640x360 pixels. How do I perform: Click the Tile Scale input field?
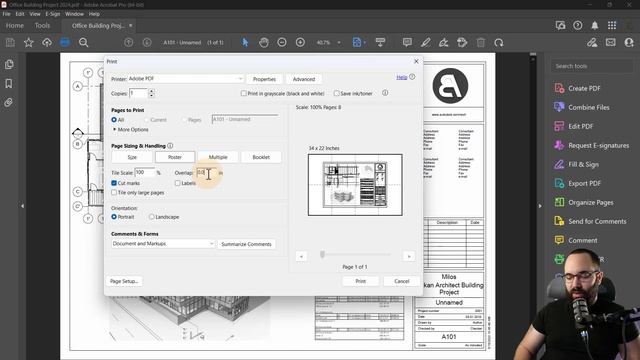click(x=145, y=173)
